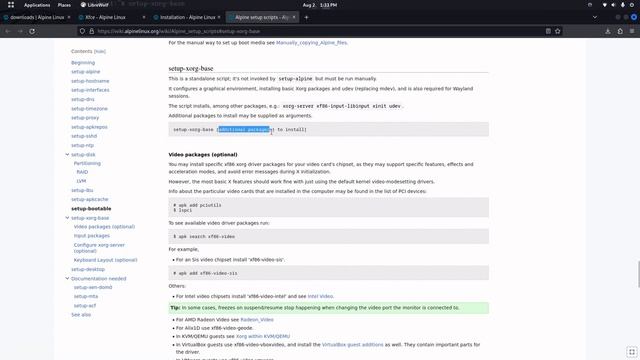Go to LVM in contents
Image resolution: width=640 pixels, height=360 pixels.
tap(82, 181)
